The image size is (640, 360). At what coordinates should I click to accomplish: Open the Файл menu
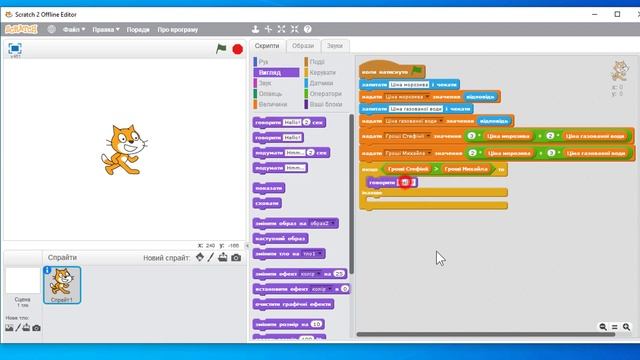[x=74, y=29]
